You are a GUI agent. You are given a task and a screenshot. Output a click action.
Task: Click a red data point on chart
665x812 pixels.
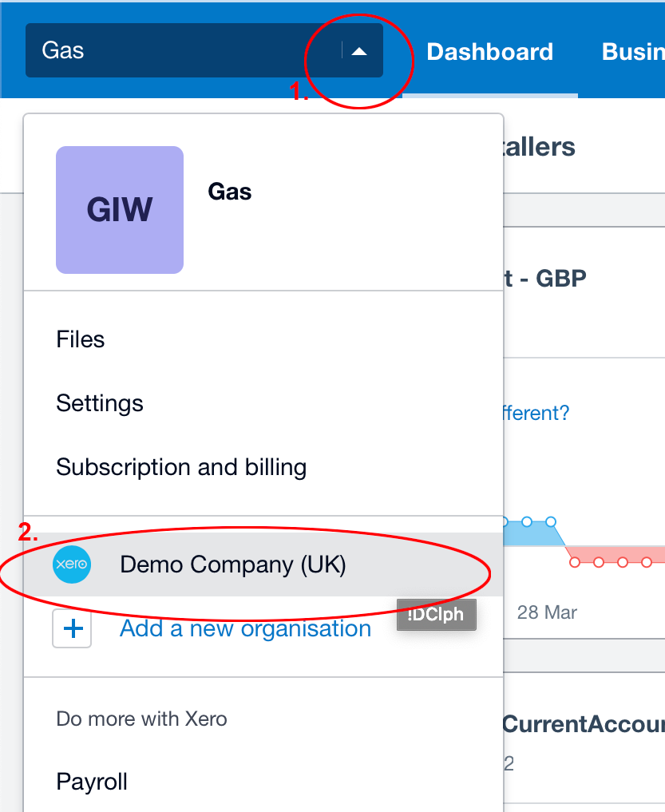[599, 563]
